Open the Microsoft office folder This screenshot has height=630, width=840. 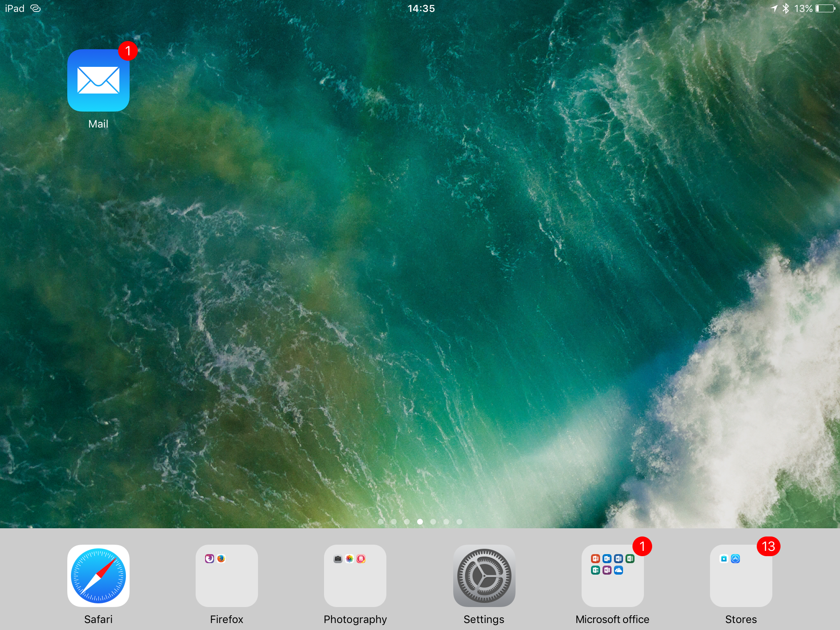pyautogui.click(x=612, y=575)
